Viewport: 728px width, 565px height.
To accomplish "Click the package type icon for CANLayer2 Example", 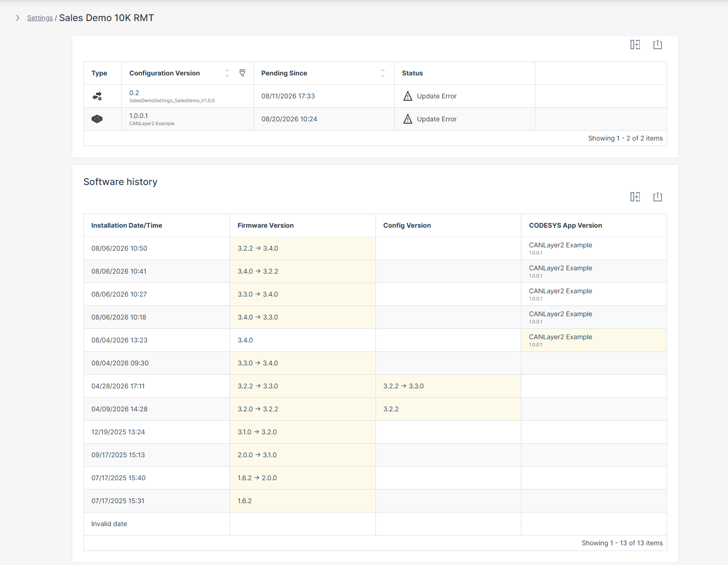I will point(97,119).
